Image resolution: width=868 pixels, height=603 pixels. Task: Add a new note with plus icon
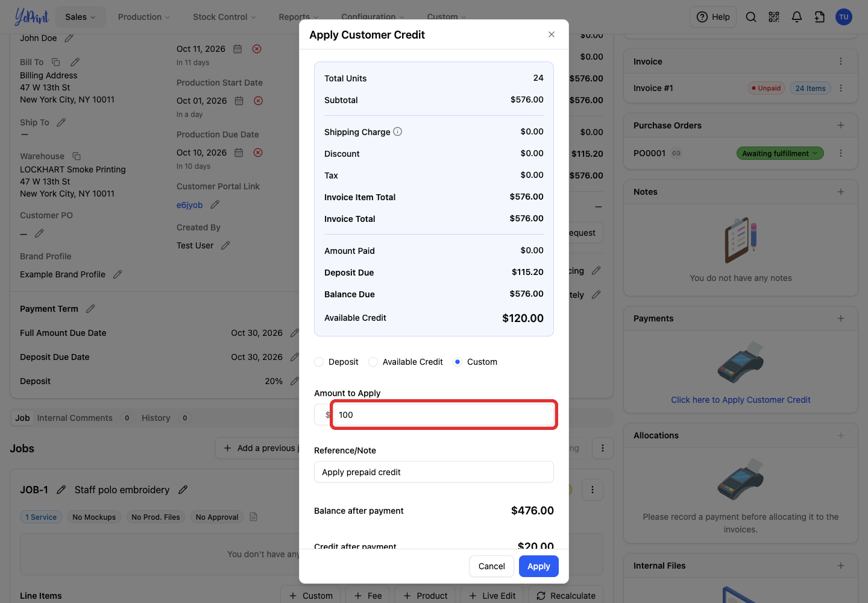coord(841,192)
